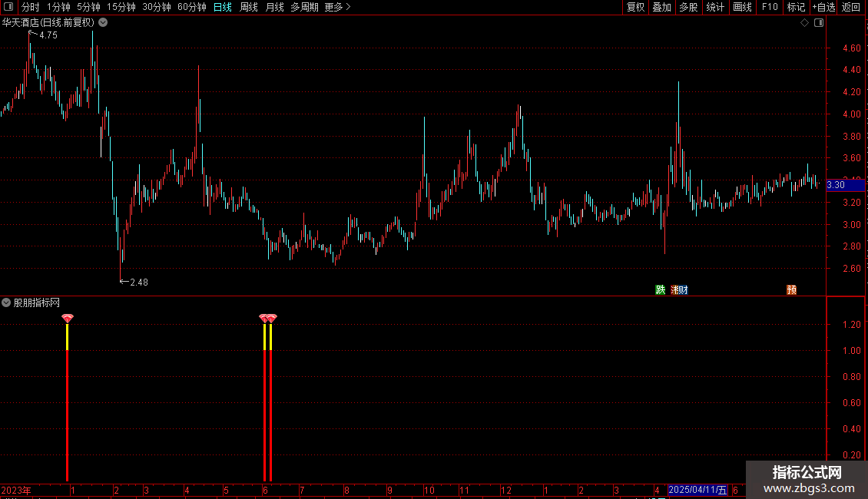Activate the 画线 drawing tool
The height and width of the screenshot is (499, 868).
pos(742,7)
